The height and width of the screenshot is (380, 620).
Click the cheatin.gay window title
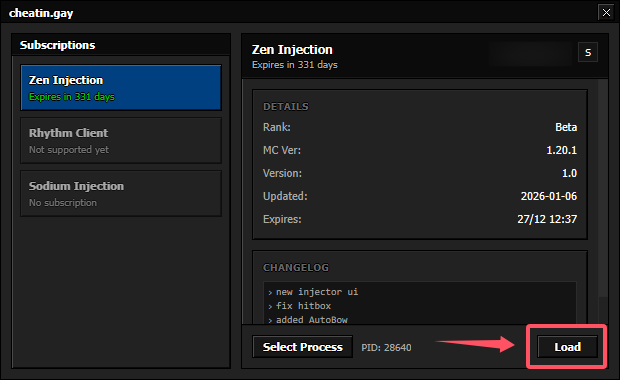click(41, 13)
